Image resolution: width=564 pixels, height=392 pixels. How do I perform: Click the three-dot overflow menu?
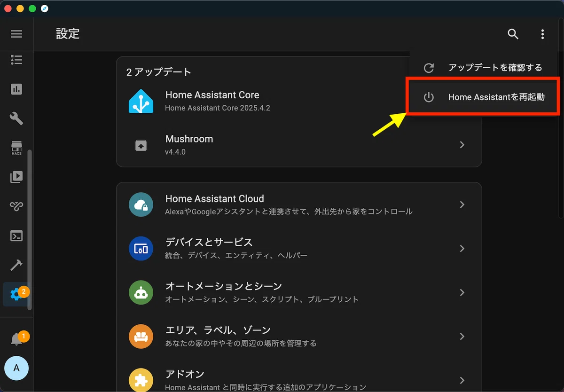point(542,34)
